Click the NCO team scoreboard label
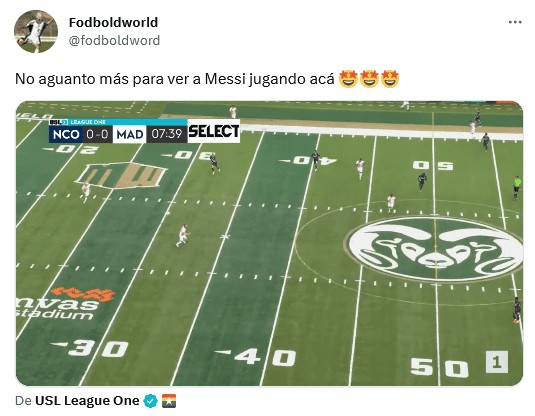This screenshot has width=535, height=416. coord(66,134)
